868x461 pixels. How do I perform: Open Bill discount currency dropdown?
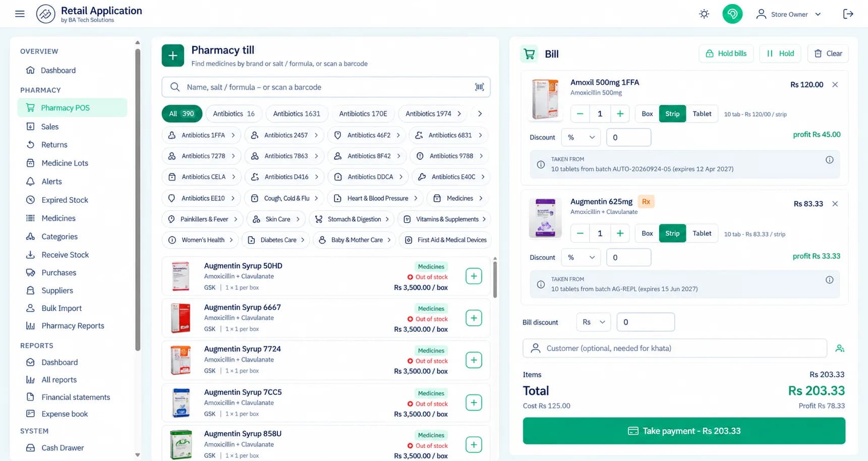coord(594,322)
